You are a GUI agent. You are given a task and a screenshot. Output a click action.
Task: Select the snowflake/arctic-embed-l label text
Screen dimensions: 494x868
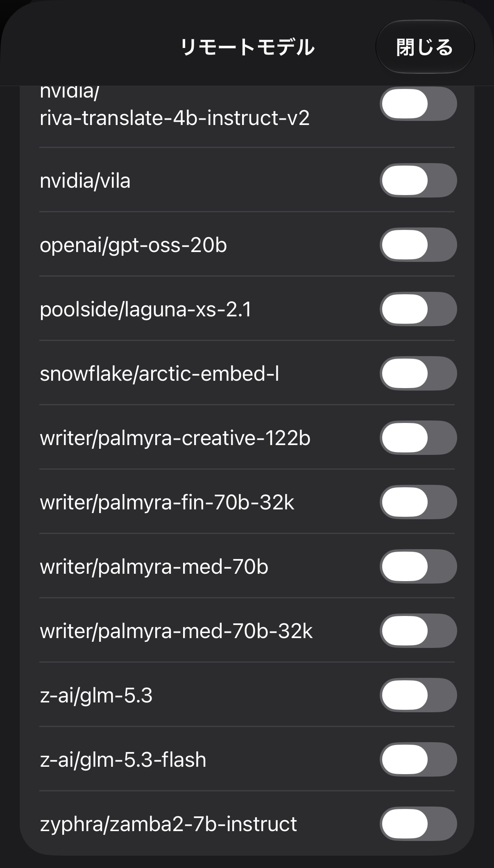[159, 374]
